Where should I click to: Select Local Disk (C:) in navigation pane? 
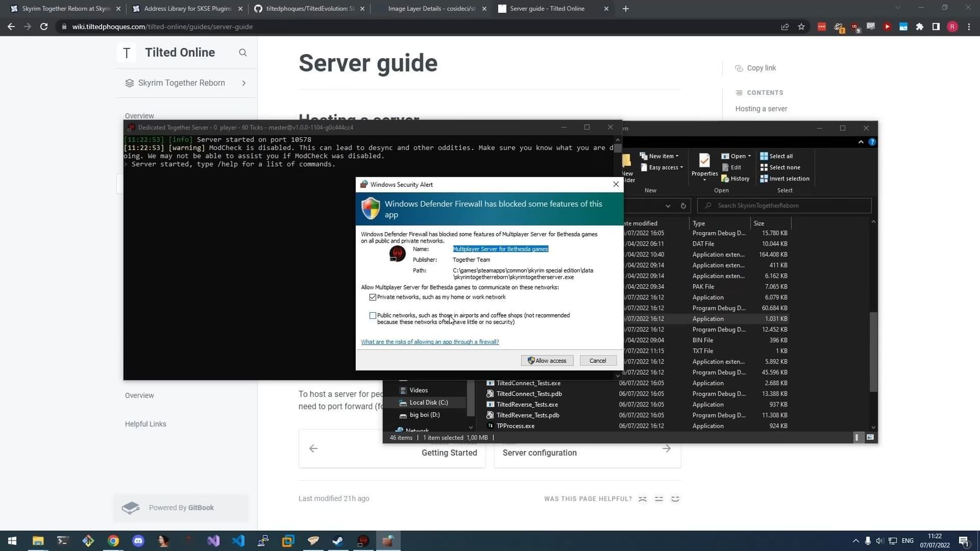tap(428, 402)
